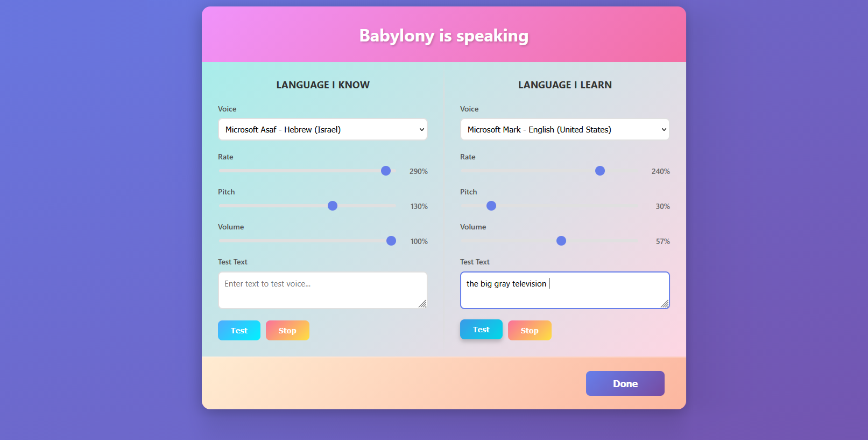The image size is (868, 440).
Task: Click the Volume slider handle at 100%
Action: click(391, 241)
